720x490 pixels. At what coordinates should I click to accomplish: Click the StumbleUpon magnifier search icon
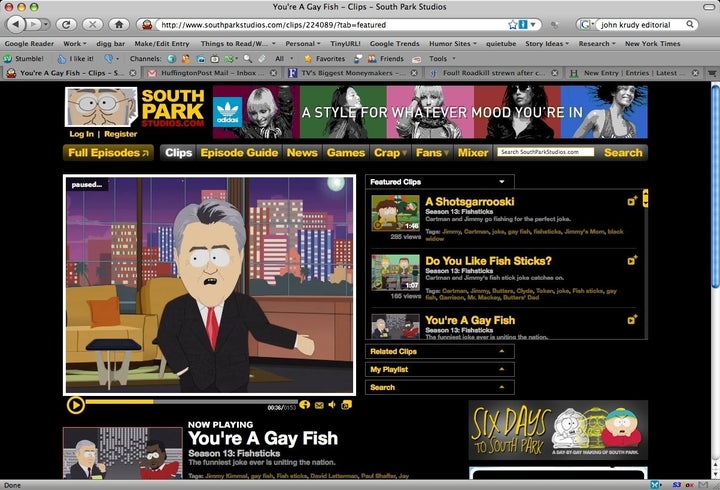tap(248, 58)
